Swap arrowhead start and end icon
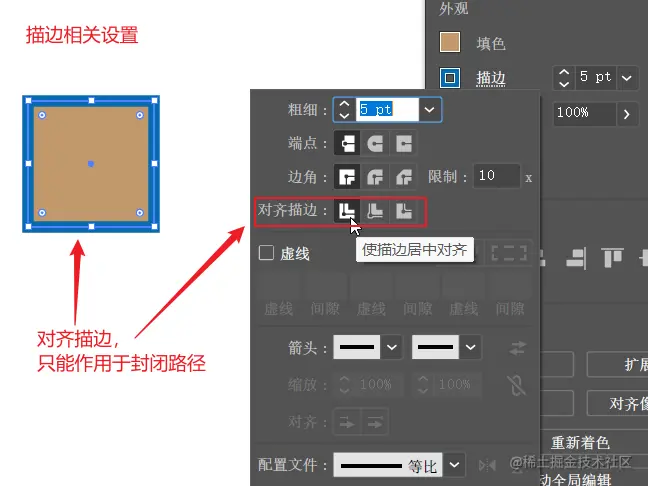The width and height of the screenshot is (648, 486). point(517,348)
